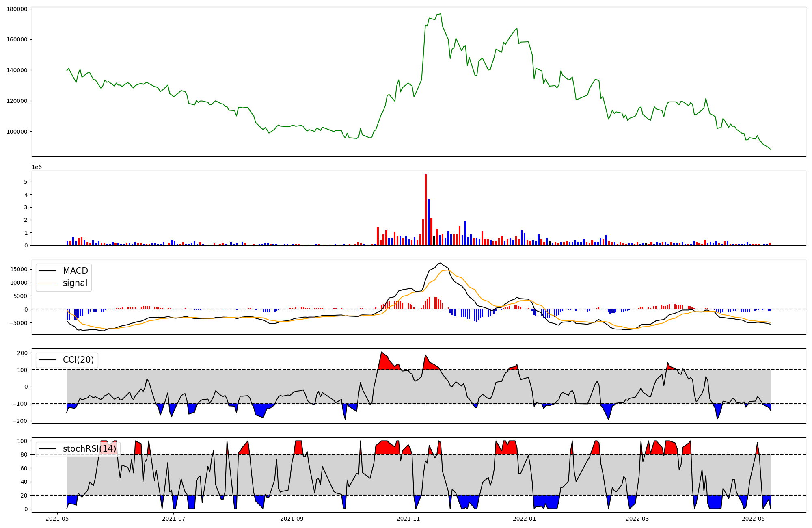Click the orange signal line legend swatch
The height and width of the screenshot is (528, 812).
coord(48,283)
